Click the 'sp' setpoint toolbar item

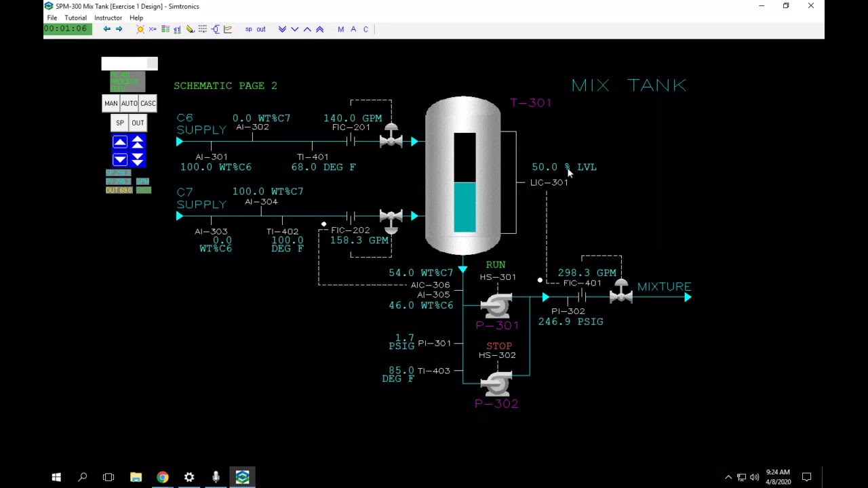(248, 29)
